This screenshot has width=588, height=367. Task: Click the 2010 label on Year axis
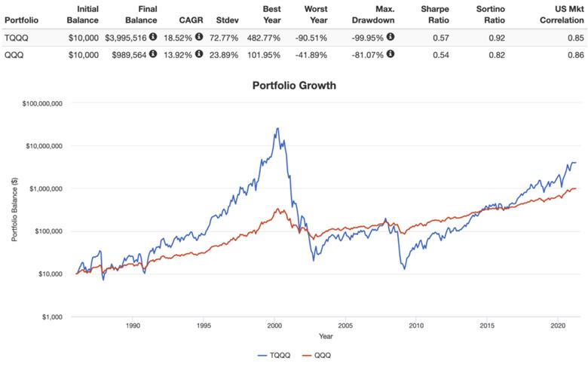pyautogui.click(x=416, y=326)
